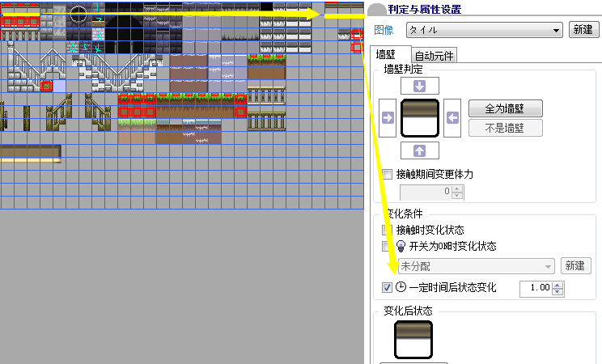Click the light bulb switch icon

(401, 246)
